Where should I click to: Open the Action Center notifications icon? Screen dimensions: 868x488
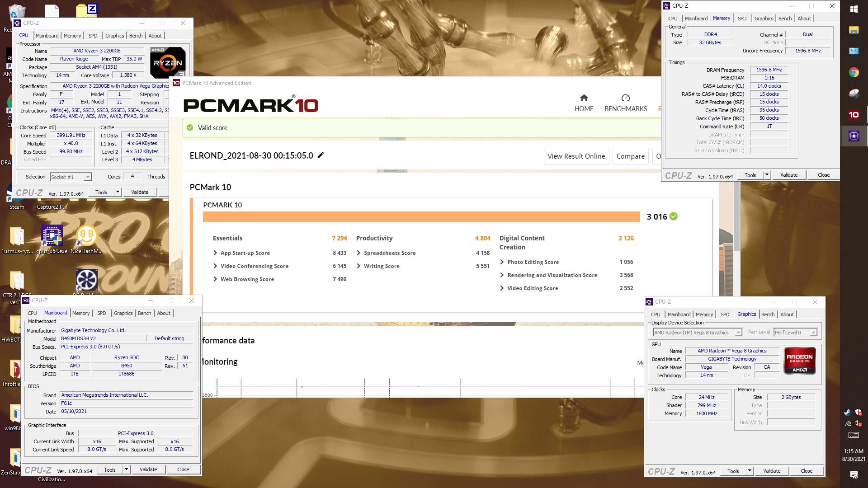854,474
